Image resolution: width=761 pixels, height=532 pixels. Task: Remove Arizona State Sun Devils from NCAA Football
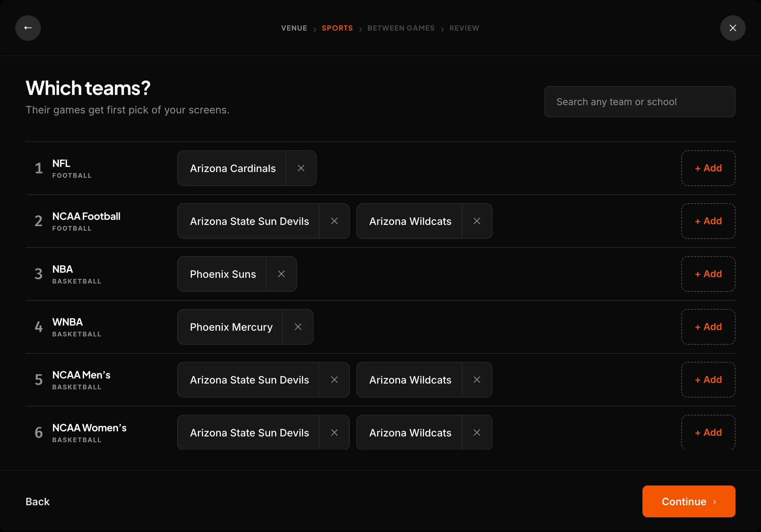334,221
